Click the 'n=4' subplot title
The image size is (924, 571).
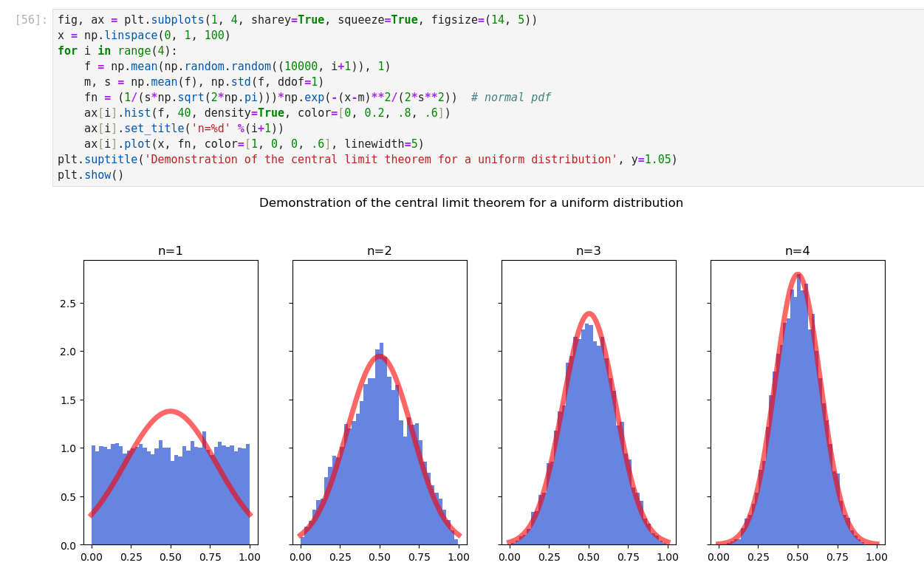point(798,251)
